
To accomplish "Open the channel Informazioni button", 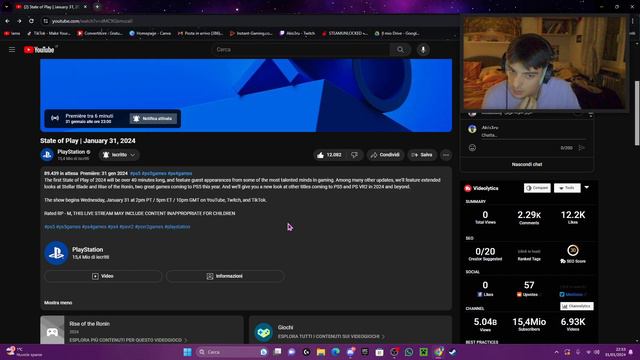I will (x=225, y=276).
